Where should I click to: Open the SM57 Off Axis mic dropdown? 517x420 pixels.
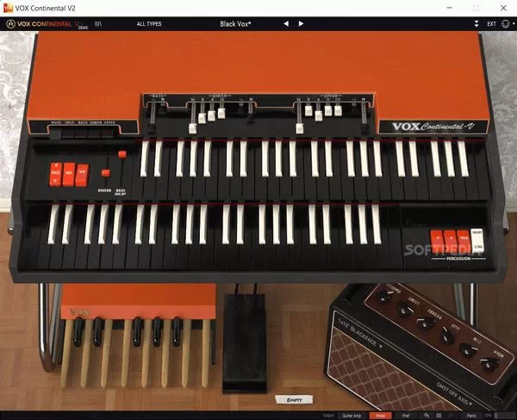tap(454, 393)
